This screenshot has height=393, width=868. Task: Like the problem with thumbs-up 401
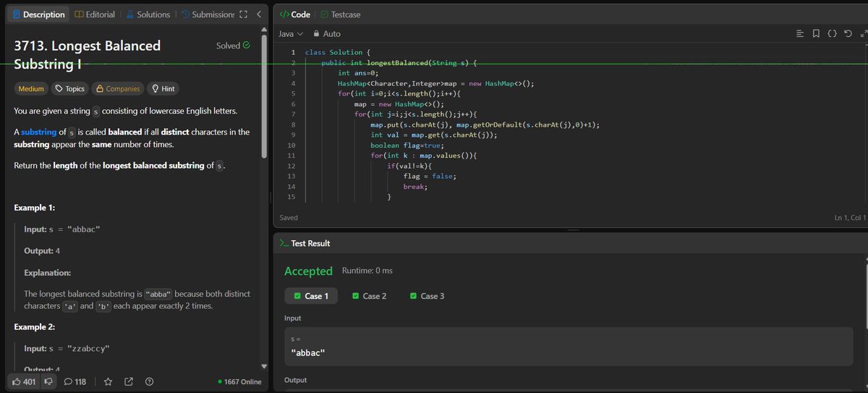pos(25,381)
